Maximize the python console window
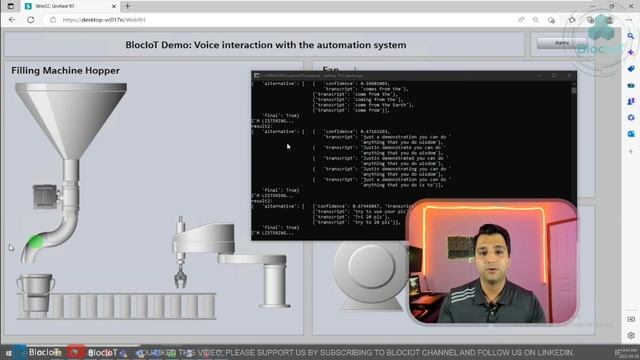Screen dimensions: 640x360 tap(554, 76)
